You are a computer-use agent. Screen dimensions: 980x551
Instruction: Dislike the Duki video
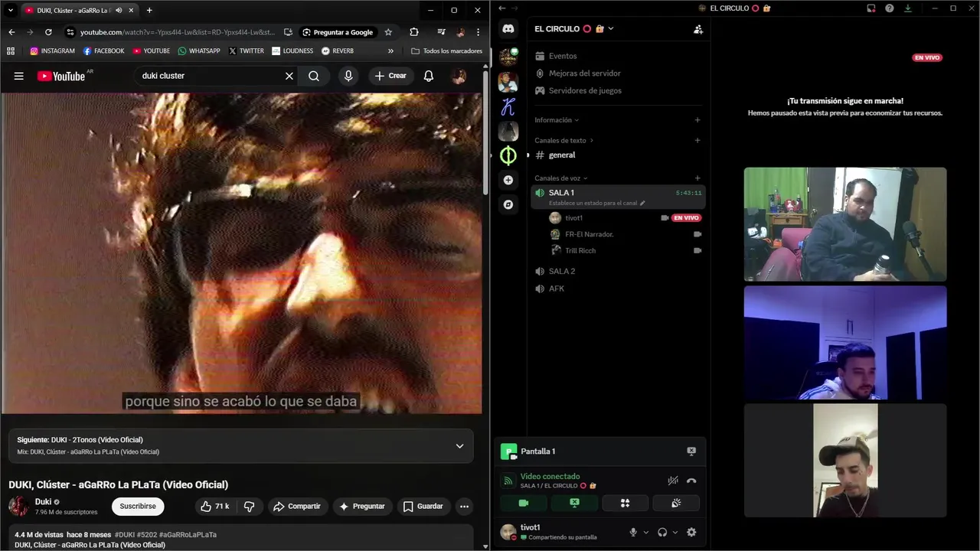[x=249, y=506]
